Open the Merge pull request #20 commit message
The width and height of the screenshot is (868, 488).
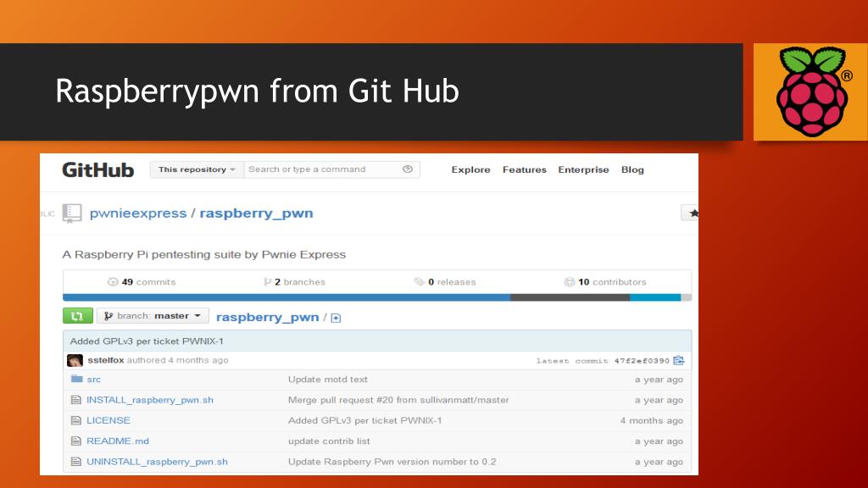398,400
